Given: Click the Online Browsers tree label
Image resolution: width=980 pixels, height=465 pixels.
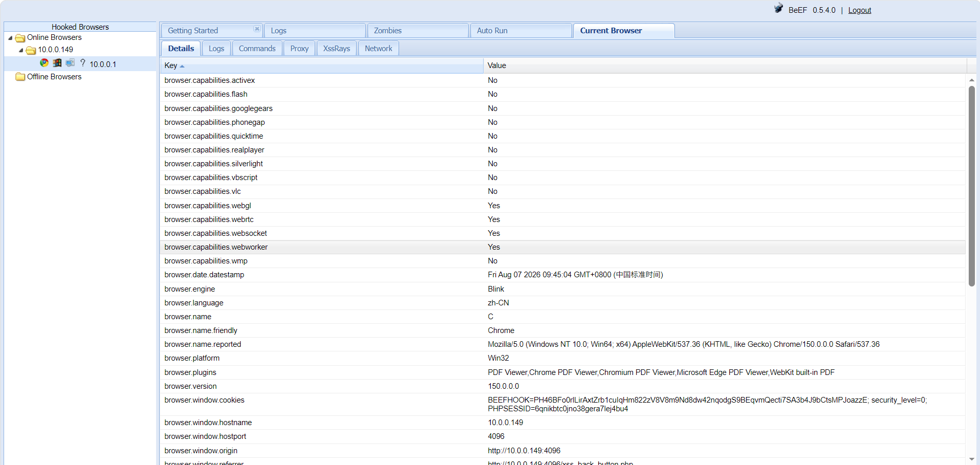Looking at the screenshot, I should [x=54, y=37].
